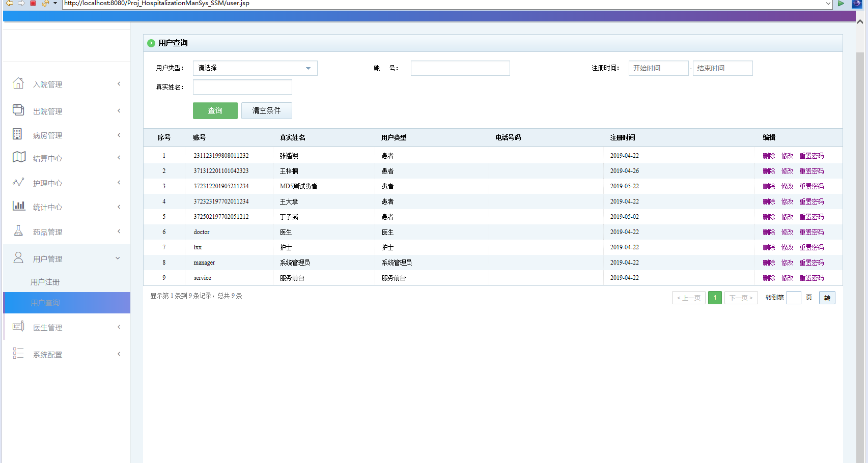
Task: Click 删除 link for manager row
Action: click(x=769, y=263)
